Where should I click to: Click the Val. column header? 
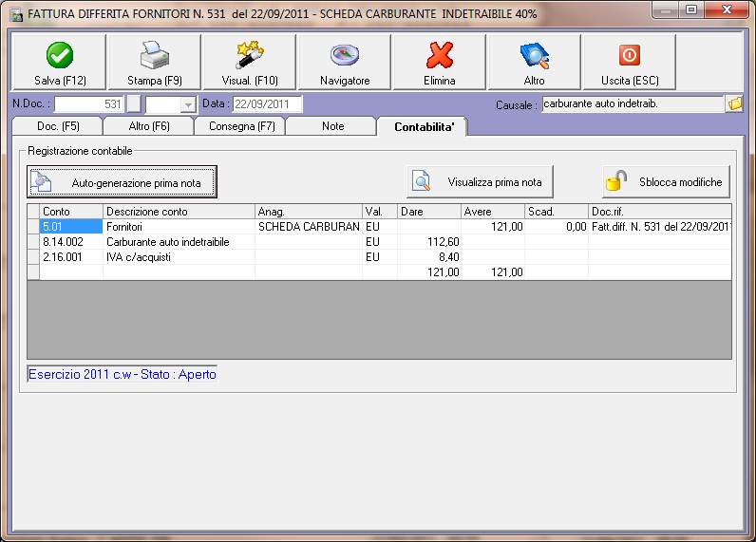[x=380, y=212]
